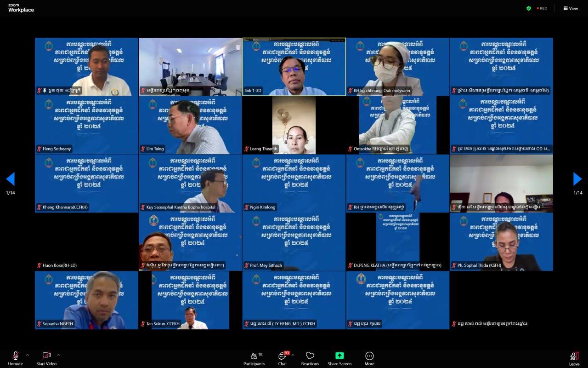This screenshot has width=588, height=368.
Task: Expand audio options caret beside Unmute
Action: [x=28, y=355]
